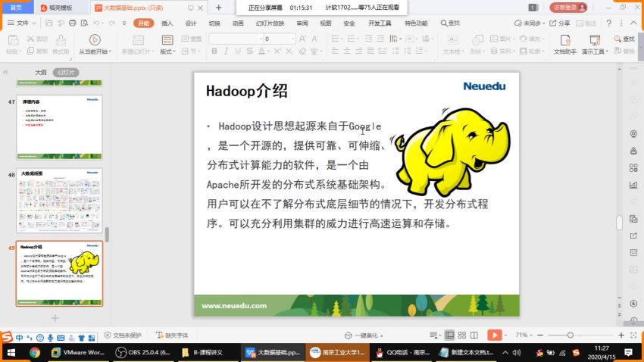644x362 pixels.
Task: Click the fit slide to window icon
Action: 633,335
